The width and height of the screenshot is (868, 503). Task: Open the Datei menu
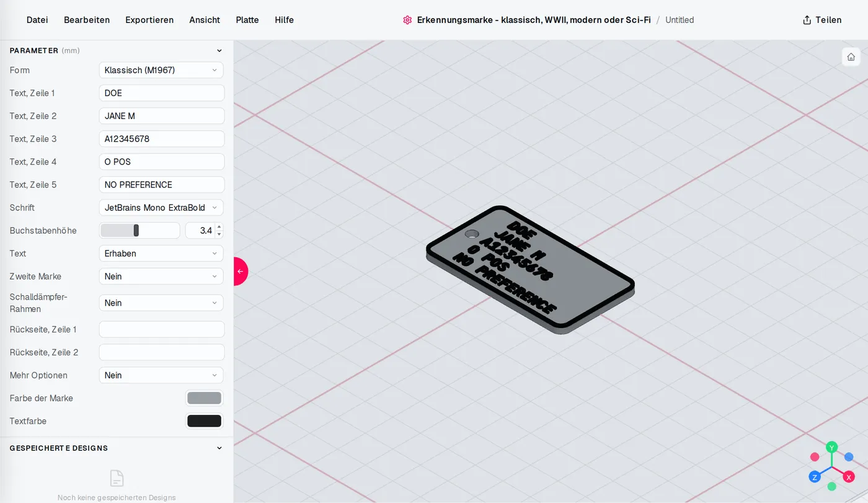tap(37, 20)
